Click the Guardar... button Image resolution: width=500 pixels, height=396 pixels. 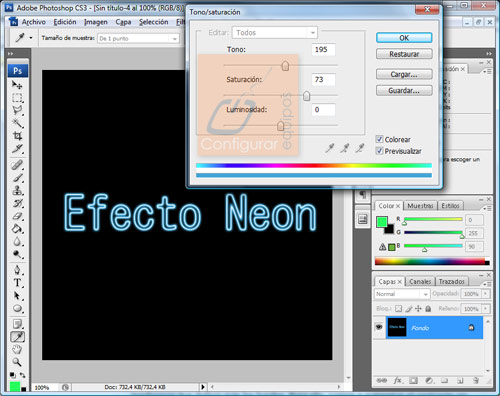tap(404, 90)
